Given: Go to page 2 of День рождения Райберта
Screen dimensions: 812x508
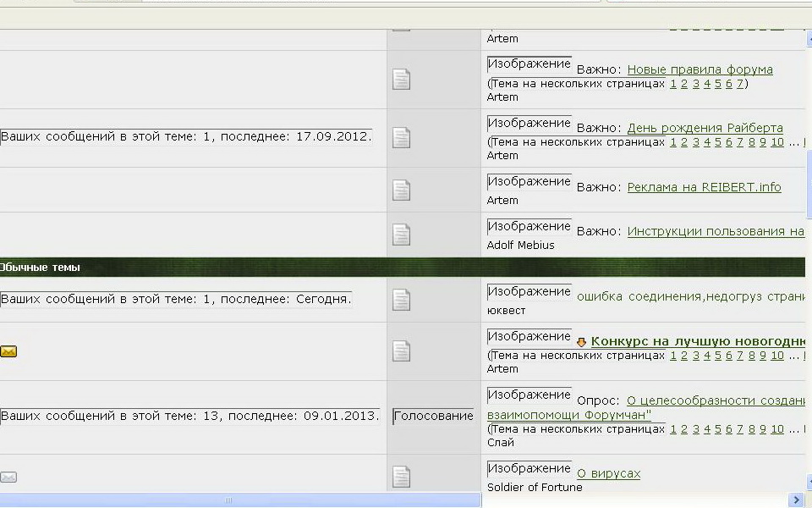Looking at the screenshot, I should click(x=684, y=142).
